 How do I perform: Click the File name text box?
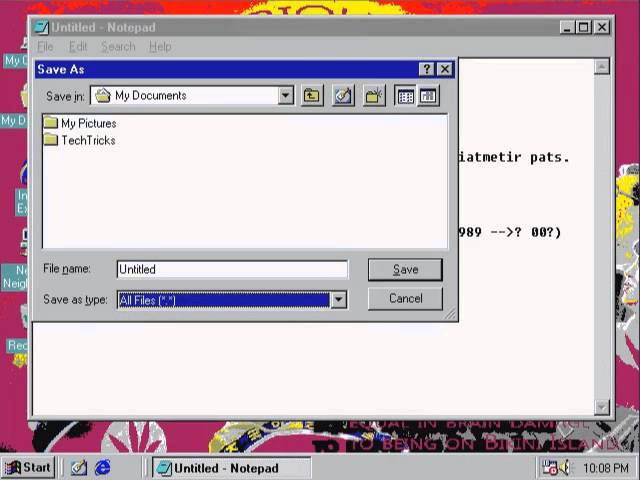pyautogui.click(x=232, y=269)
